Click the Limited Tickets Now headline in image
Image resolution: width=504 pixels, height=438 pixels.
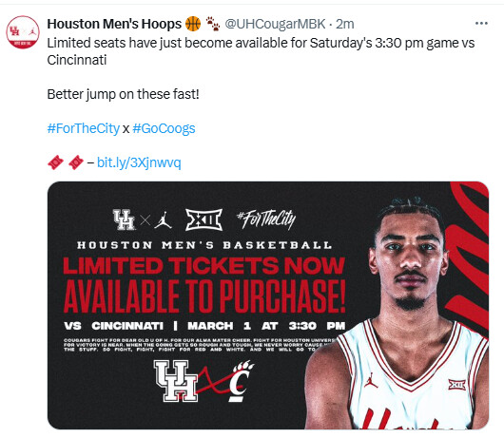coord(204,266)
